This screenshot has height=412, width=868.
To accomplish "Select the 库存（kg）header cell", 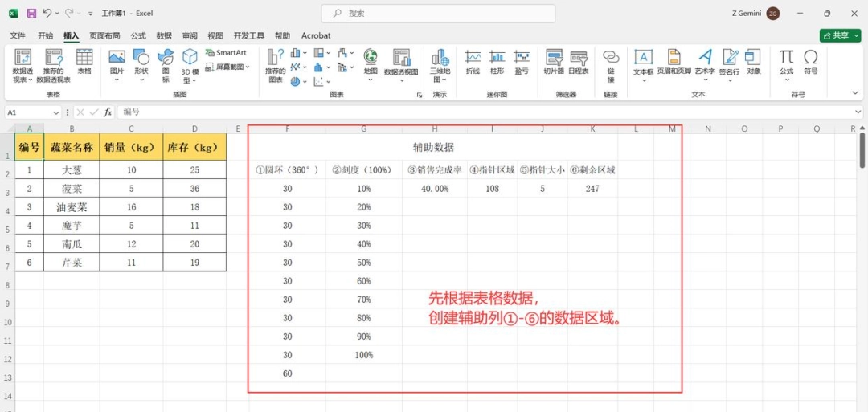I will 194,147.
